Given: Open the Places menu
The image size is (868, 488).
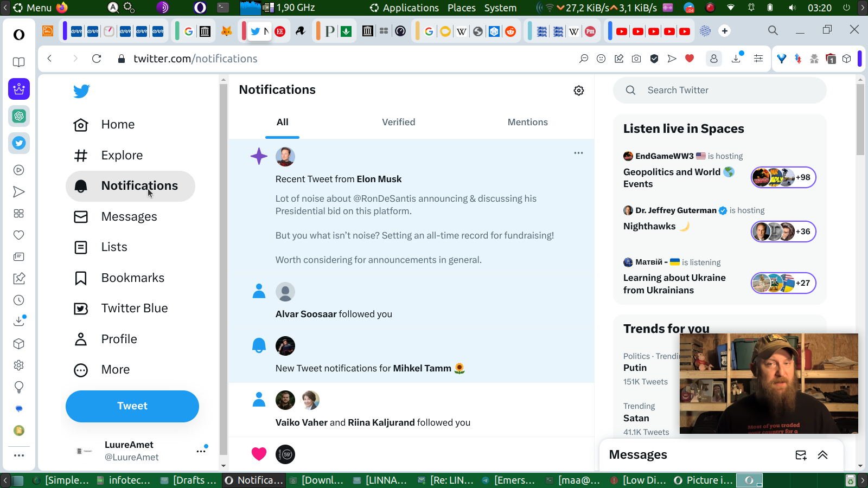Looking at the screenshot, I should coord(462,8).
